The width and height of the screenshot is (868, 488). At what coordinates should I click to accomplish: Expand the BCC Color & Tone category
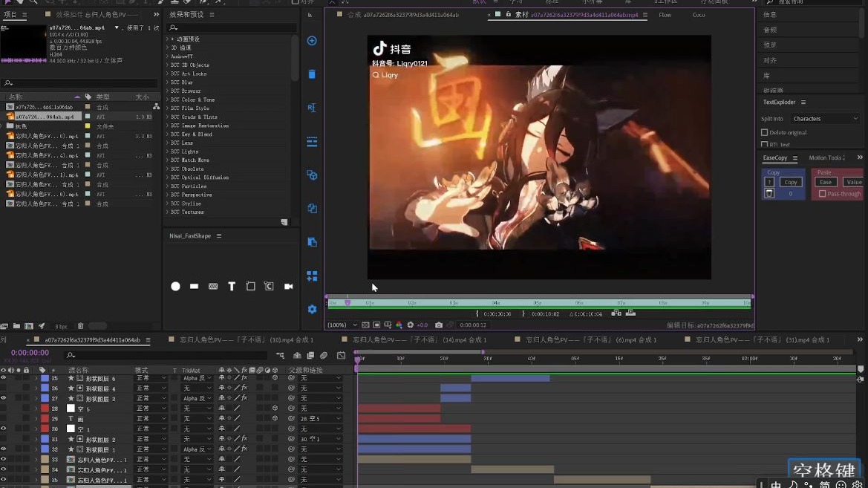[x=167, y=100]
